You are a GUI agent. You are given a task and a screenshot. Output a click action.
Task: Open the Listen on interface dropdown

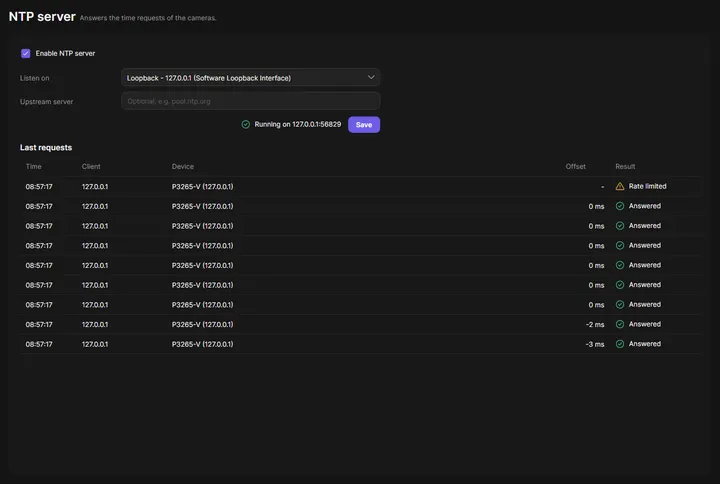coord(250,78)
